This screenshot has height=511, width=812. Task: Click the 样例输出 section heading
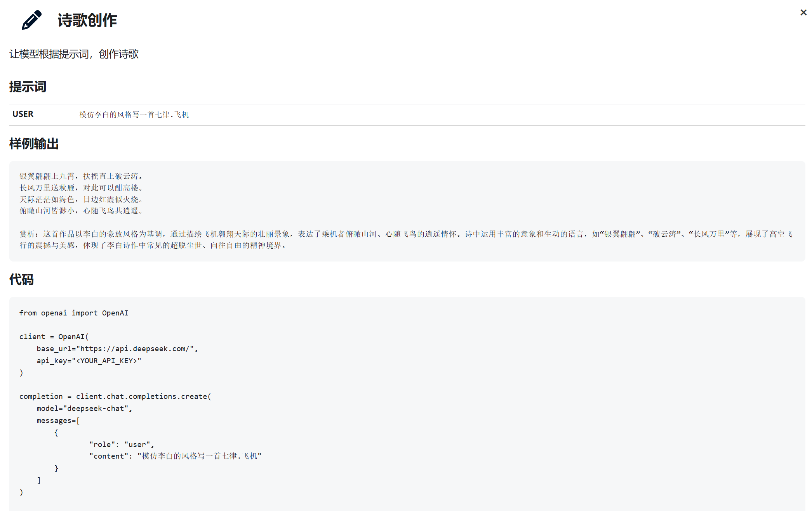coord(34,144)
